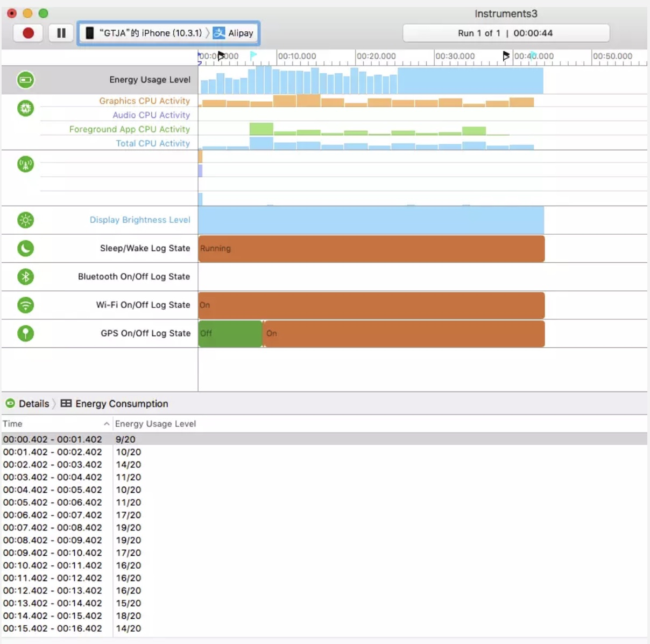Select the GPS location pin icon

click(x=25, y=333)
